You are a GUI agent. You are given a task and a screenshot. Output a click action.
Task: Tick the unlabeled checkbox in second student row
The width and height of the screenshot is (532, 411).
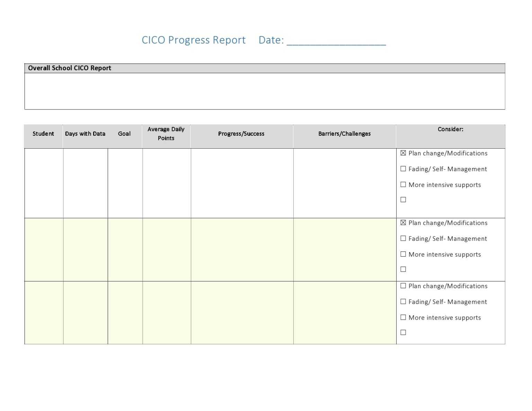tap(403, 269)
